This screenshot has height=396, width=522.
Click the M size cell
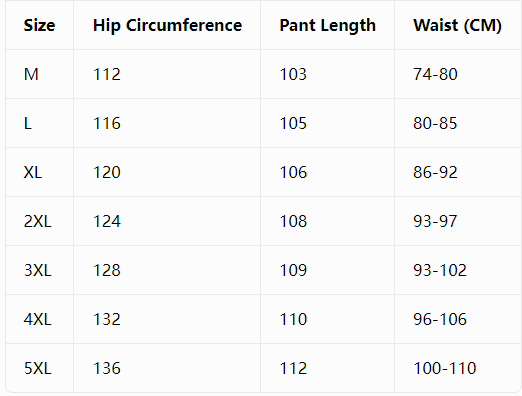[39, 74]
